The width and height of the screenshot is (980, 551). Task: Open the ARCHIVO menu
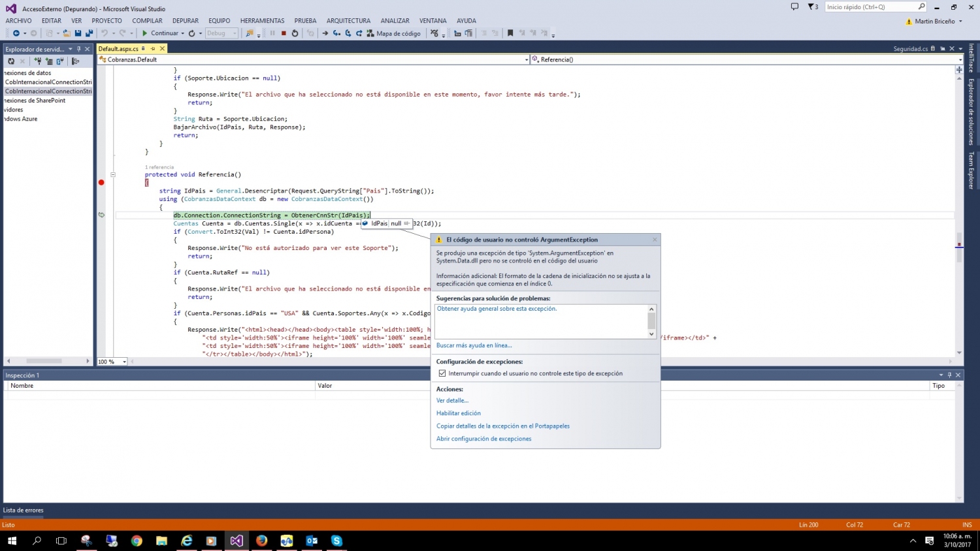pos(18,21)
